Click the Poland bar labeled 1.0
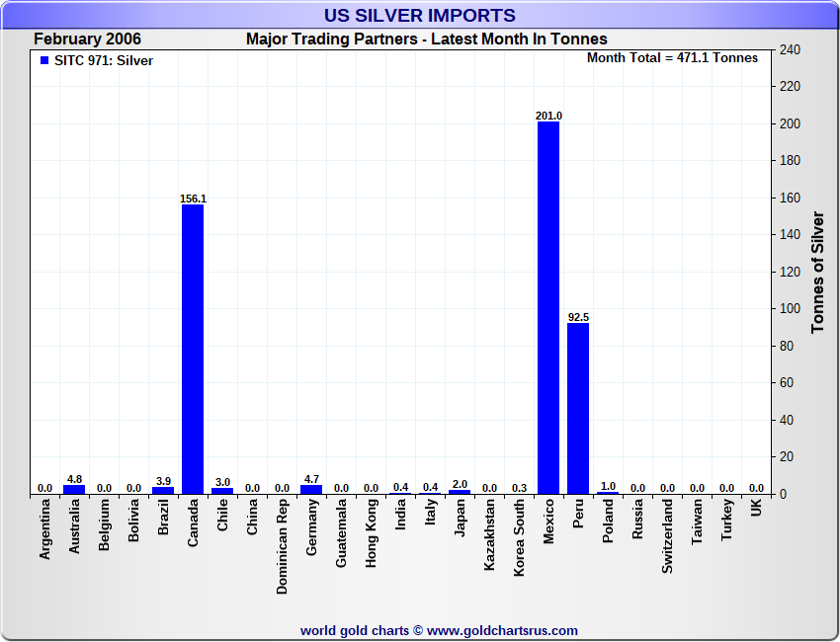840x642 pixels. [x=608, y=493]
